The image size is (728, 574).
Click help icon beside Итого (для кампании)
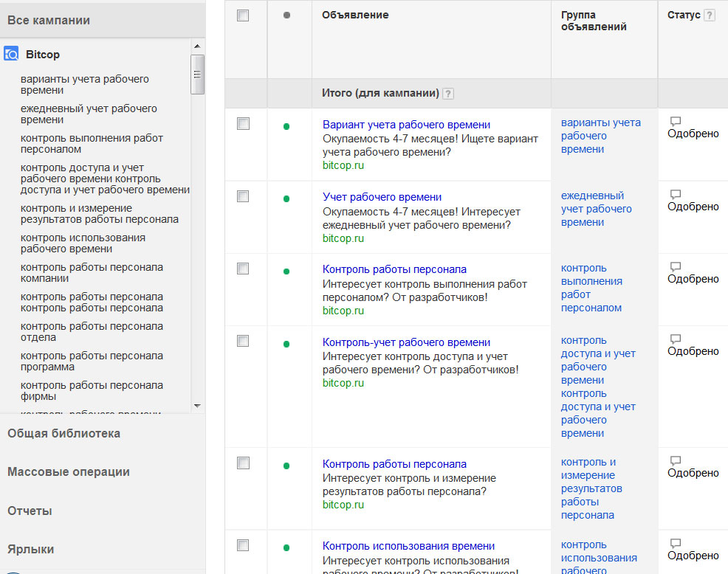[x=448, y=94]
